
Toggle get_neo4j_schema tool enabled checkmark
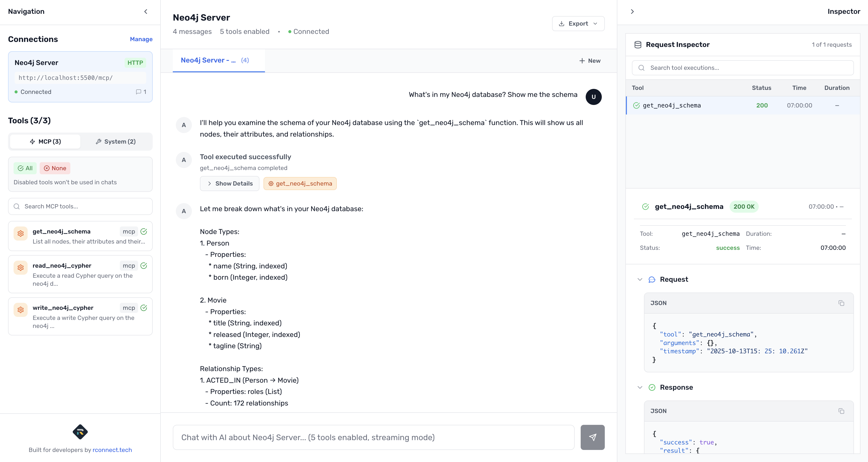pyautogui.click(x=144, y=232)
